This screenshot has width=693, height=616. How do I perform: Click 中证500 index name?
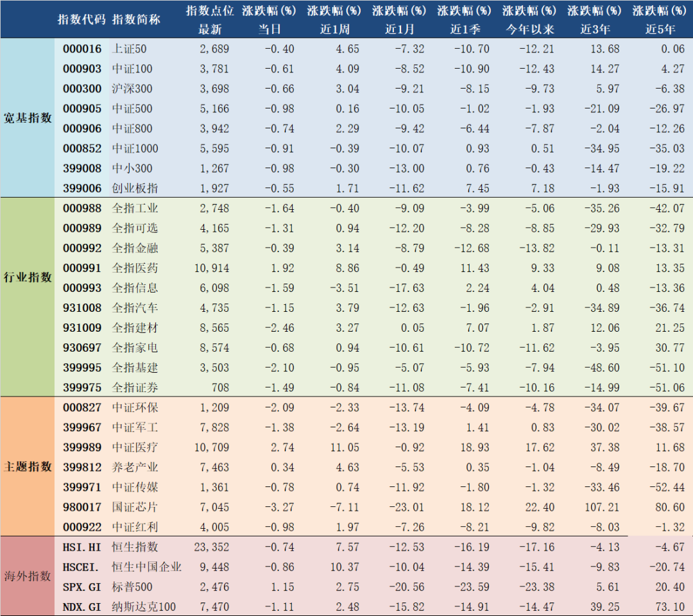[x=132, y=108]
